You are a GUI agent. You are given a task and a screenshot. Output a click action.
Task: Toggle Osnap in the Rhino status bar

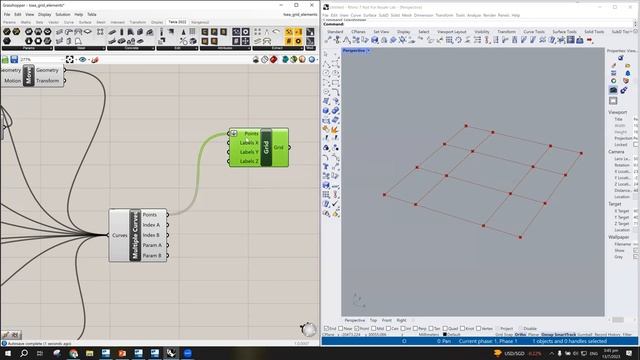coord(547,335)
